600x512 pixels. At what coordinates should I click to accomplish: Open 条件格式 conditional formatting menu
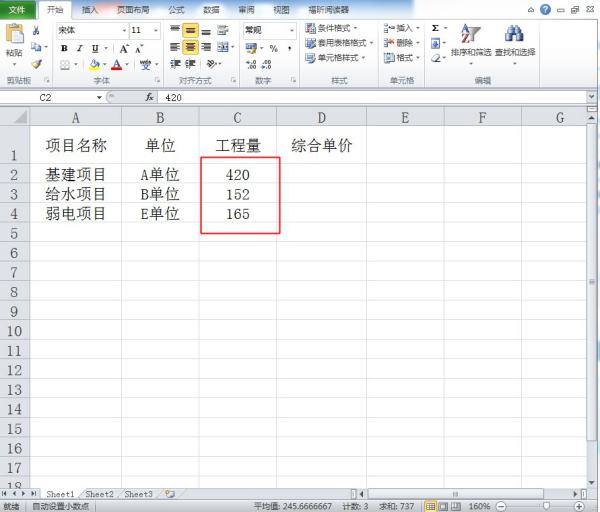[x=331, y=28]
